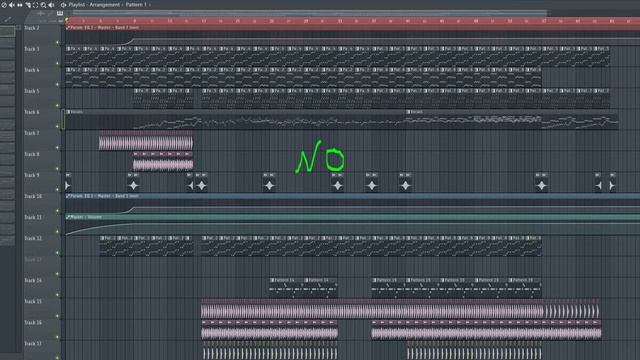640x360 pixels.
Task: Toggle mute dot for Track 6
Action: pos(58,127)
